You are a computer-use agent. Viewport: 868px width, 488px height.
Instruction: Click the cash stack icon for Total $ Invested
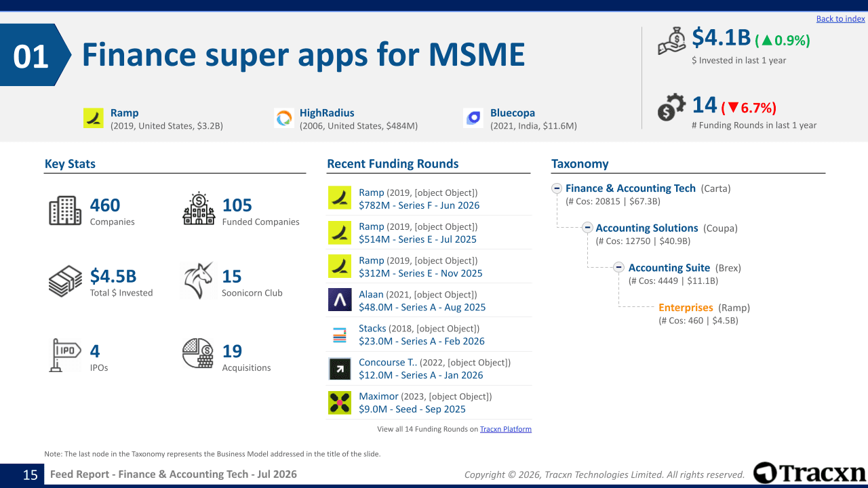pyautogui.click(x=65, y=282)
